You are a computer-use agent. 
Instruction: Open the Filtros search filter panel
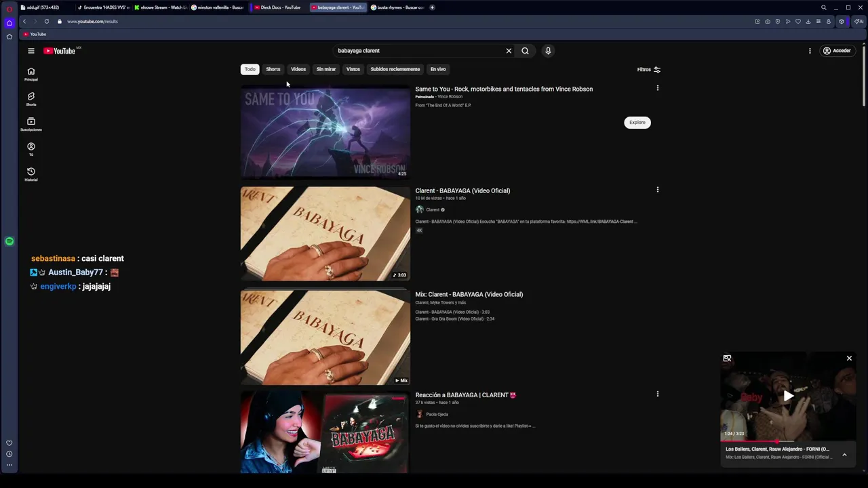coord(649,69)
